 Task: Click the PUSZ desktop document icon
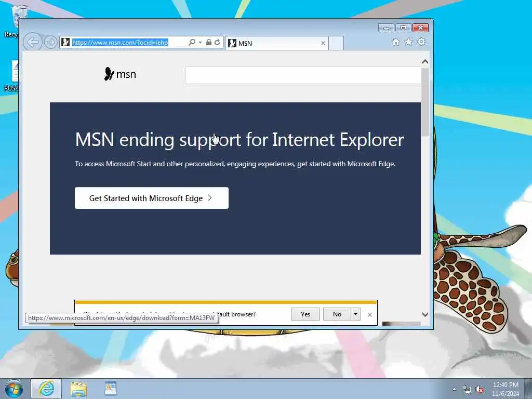[12, 75]
